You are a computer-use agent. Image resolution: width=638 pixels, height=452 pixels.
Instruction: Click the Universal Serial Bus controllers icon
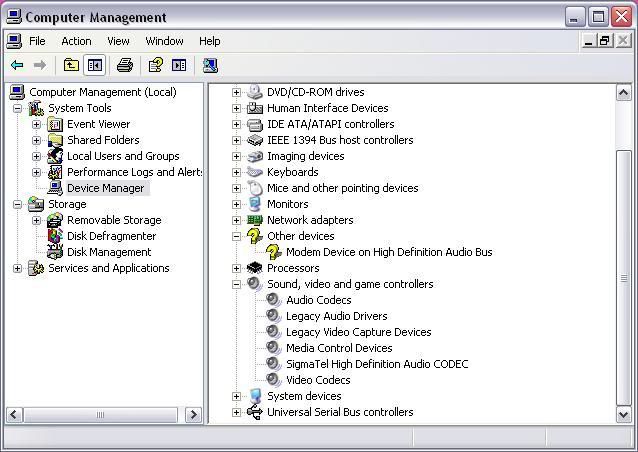(255, 412)
